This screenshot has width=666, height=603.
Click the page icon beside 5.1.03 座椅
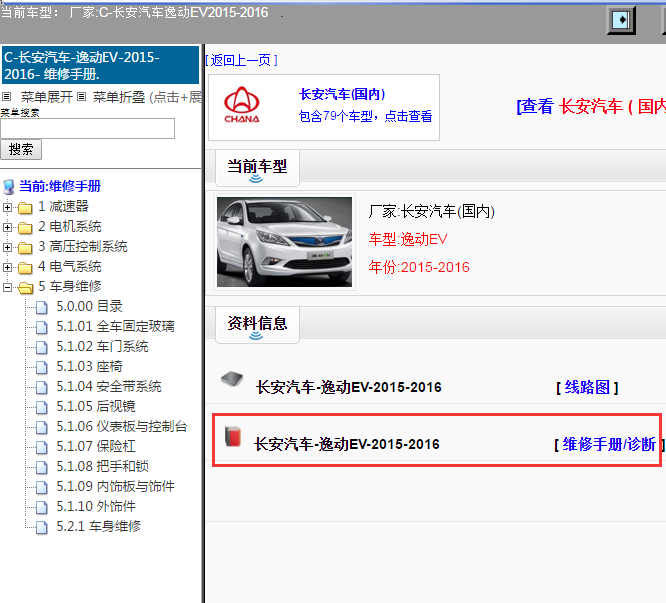(x=42, y=367)
